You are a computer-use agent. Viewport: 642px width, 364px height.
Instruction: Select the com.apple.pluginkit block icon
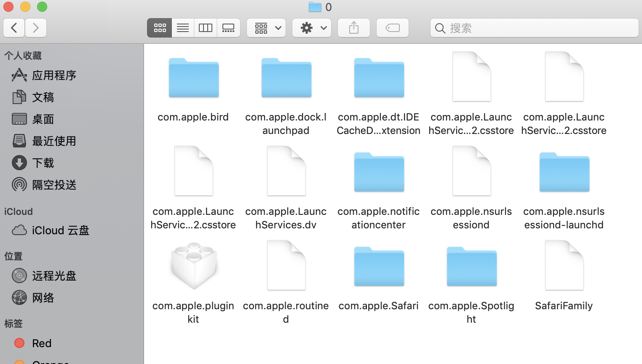click(x=194, y=265)
